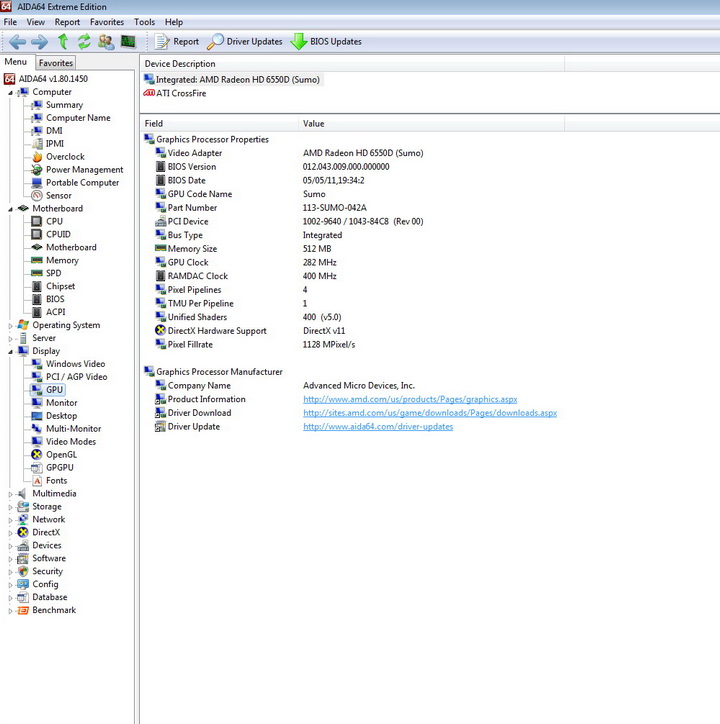This screenshot has height=724, width=720.
Task: Expand the Devices tree node
Action: click(x=10, y=546)
